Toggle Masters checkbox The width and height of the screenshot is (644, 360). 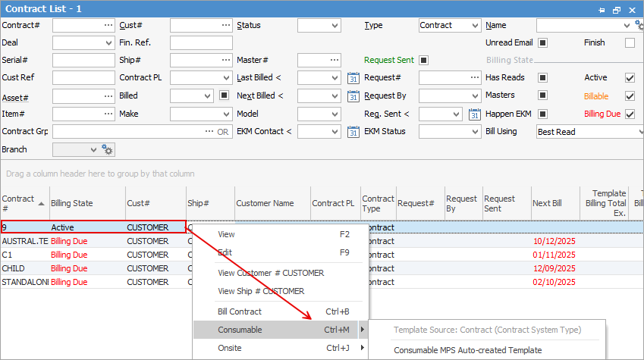pyautogui.click(x=542, y=95)
